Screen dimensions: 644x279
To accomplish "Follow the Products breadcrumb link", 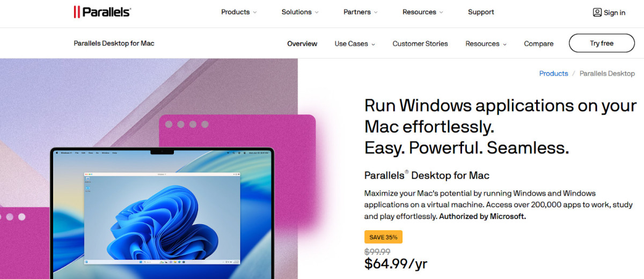I will (554, 74).
